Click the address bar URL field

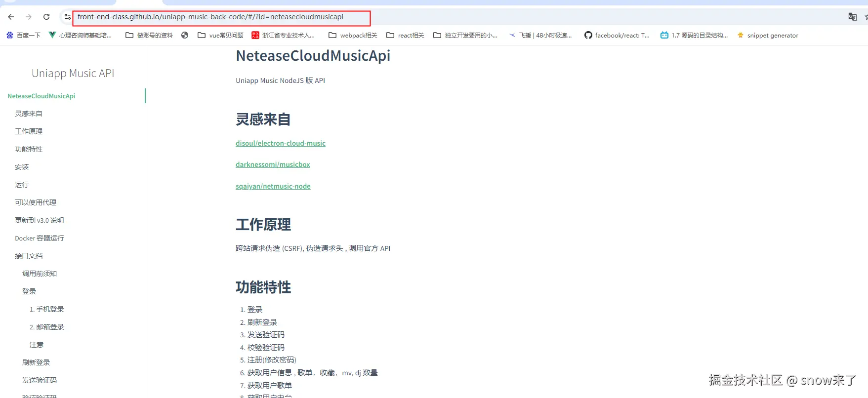pyautogui.click(x=222, y=18)
